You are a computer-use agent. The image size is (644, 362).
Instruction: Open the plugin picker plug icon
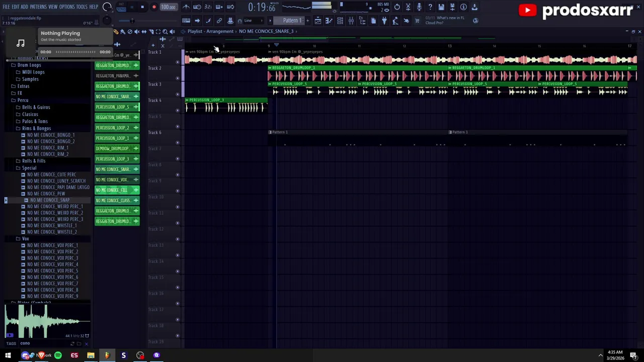coord(384,21)
